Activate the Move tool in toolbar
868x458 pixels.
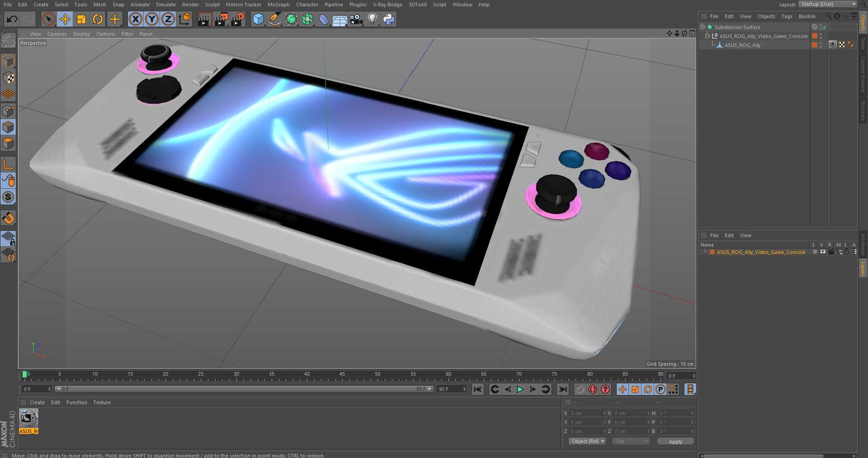pyautogui.click(x=65, y=19)
